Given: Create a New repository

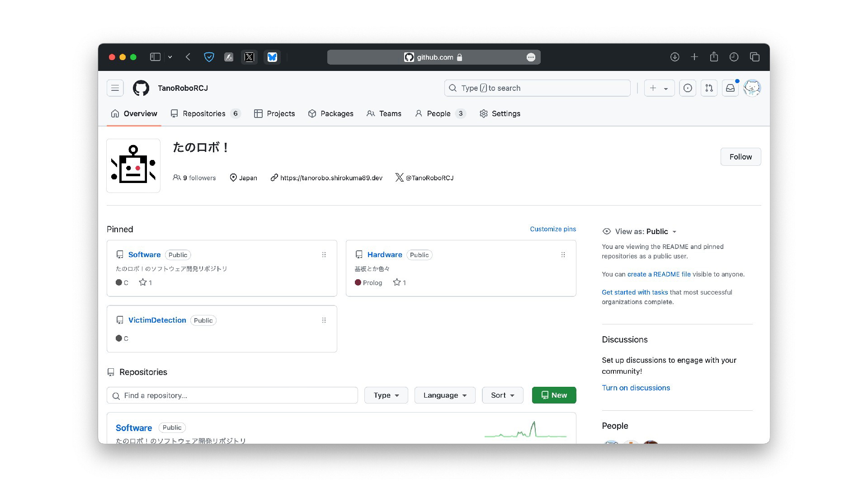Looking at the screenshot, I should pyautogui.click(x=554, y=395).
